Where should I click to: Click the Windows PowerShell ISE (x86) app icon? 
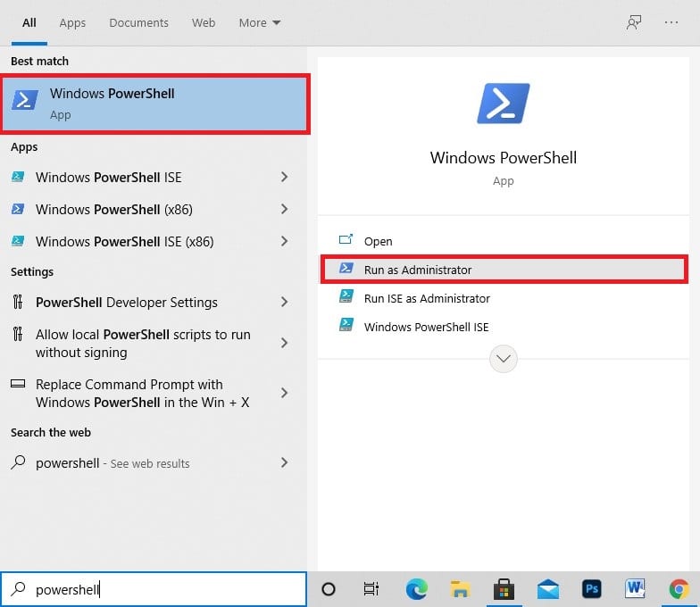coord(18,241)
